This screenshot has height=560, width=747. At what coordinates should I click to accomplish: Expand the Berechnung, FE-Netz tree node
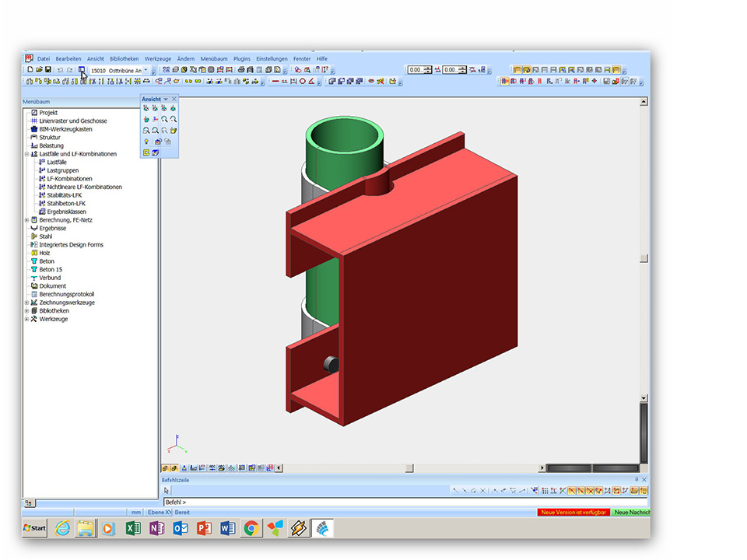pyautogui.click(x=26, y=220)
